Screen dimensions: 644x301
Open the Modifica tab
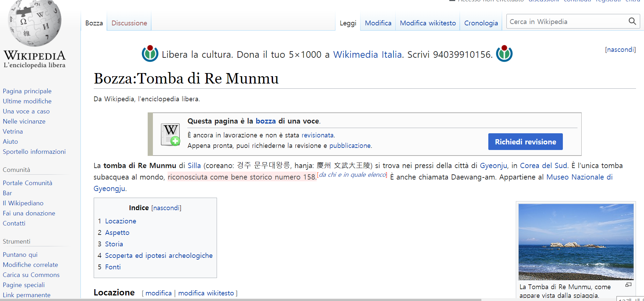[378, 23]
